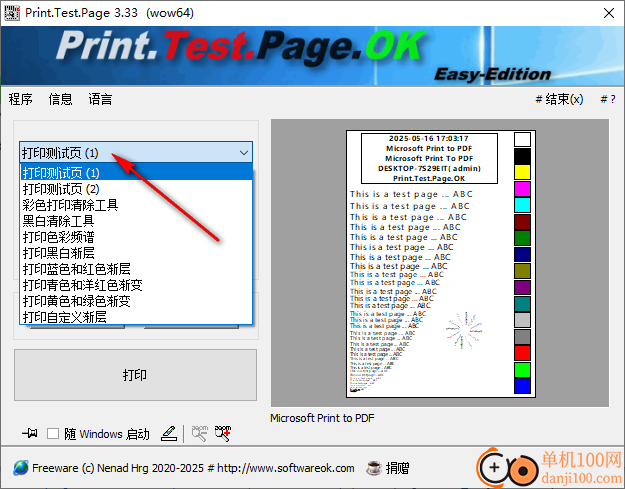Open the 信息 menu

pos(61,99)
